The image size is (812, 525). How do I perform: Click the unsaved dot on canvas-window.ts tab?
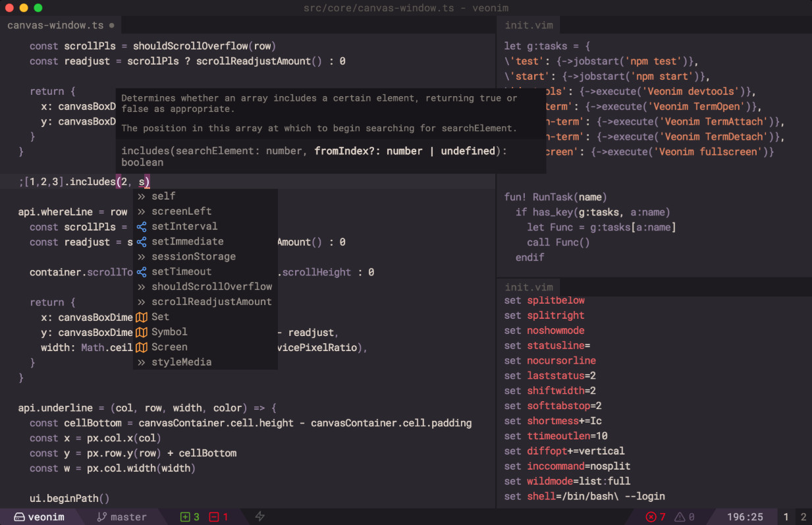point(111,26)
